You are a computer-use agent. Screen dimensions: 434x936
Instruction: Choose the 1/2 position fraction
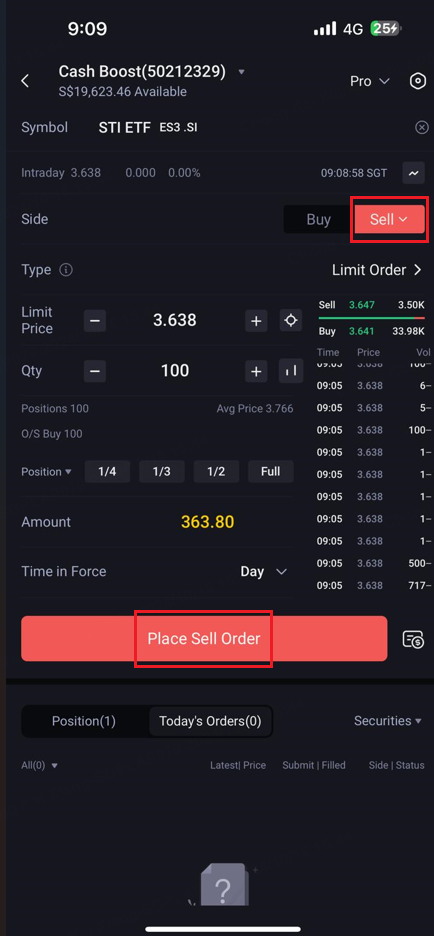click(x=216, y=472)
